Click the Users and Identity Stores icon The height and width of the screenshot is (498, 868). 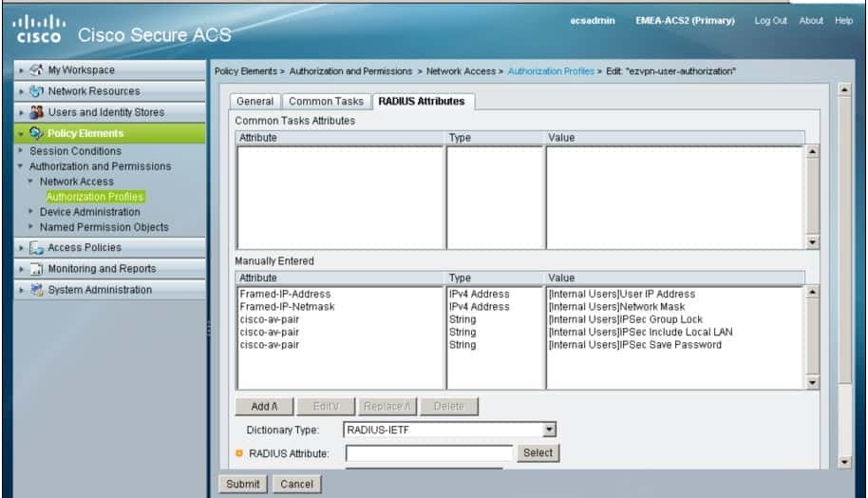[x=36, y=112]
